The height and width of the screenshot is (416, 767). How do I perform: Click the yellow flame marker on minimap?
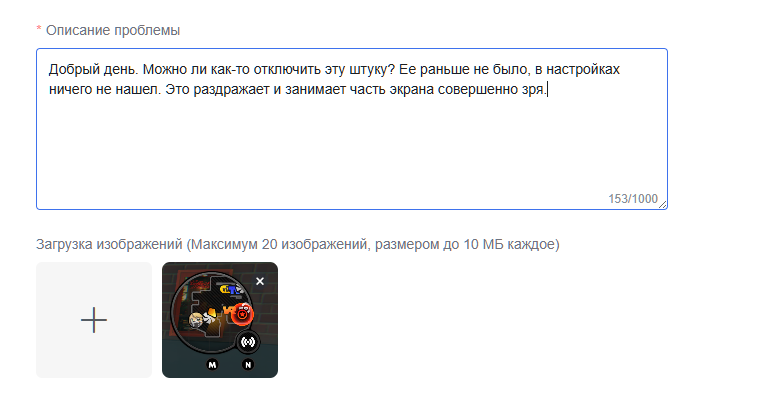pyautogui.click(x=213, y=312)
